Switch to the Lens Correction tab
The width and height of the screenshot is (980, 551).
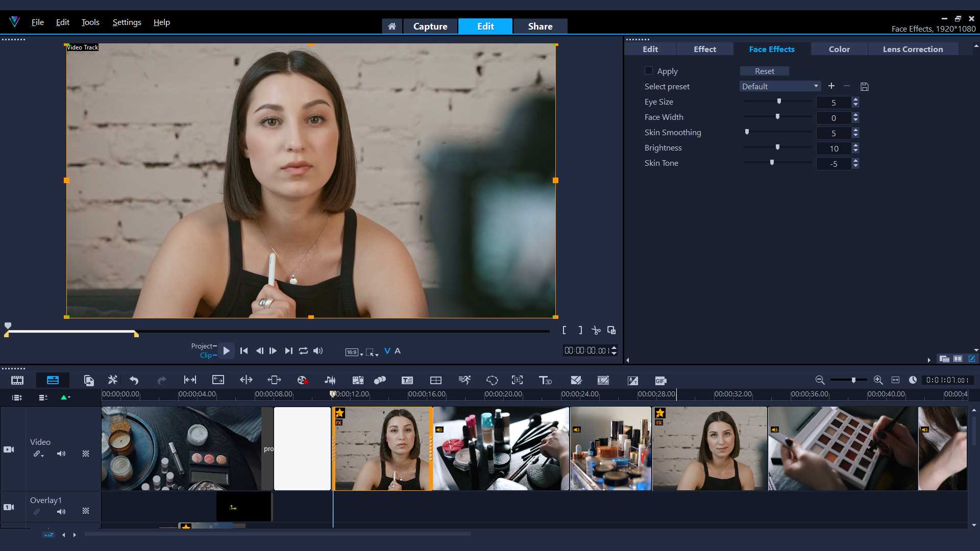click(913, 49)
